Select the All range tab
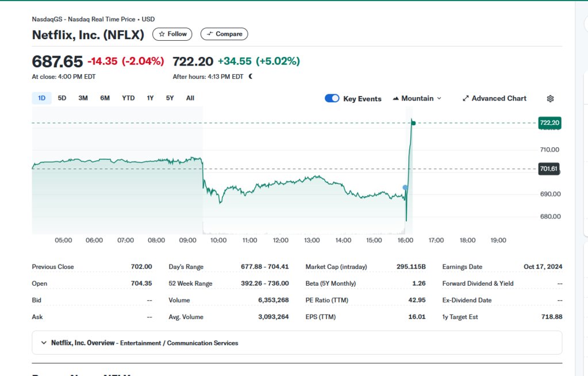This screenshot has width=588, height=376. [190, 98]
